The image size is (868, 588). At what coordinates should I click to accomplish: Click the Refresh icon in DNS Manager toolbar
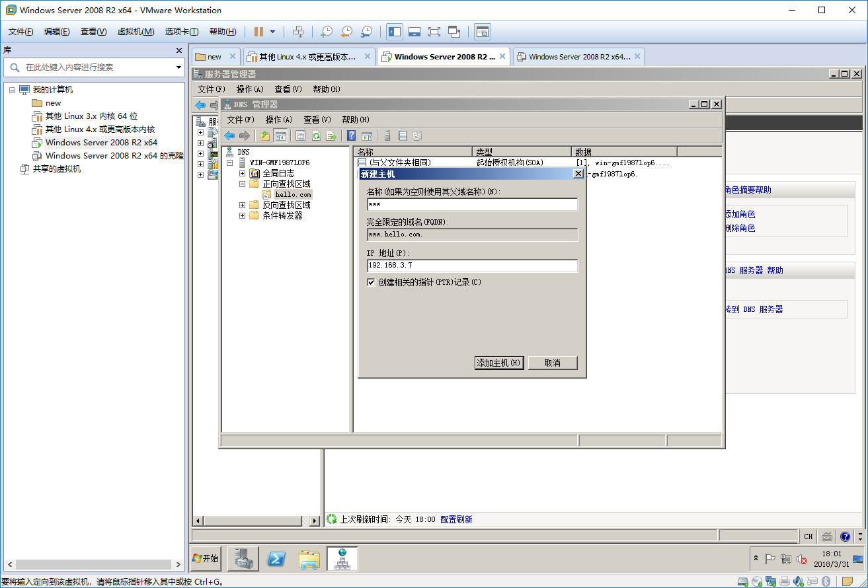317,135
